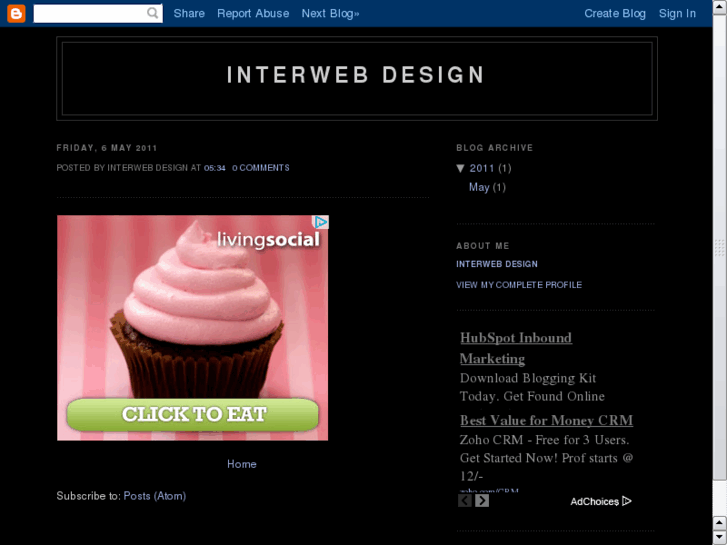The height and width of the screenshot is (545, 727).
Task: Click the FRIDAY, 6 MAY 2011 date header
Action: tap(107, 148)
